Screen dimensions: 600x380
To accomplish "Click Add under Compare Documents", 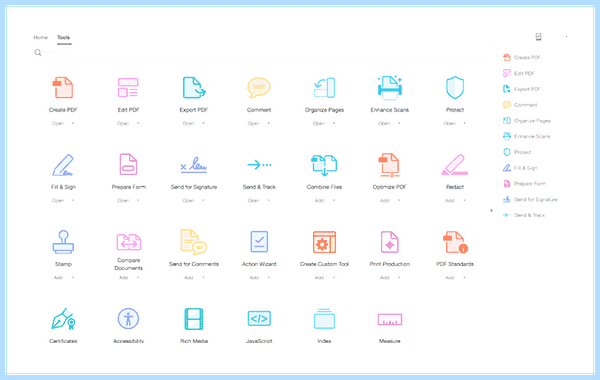I will (123, 277).
